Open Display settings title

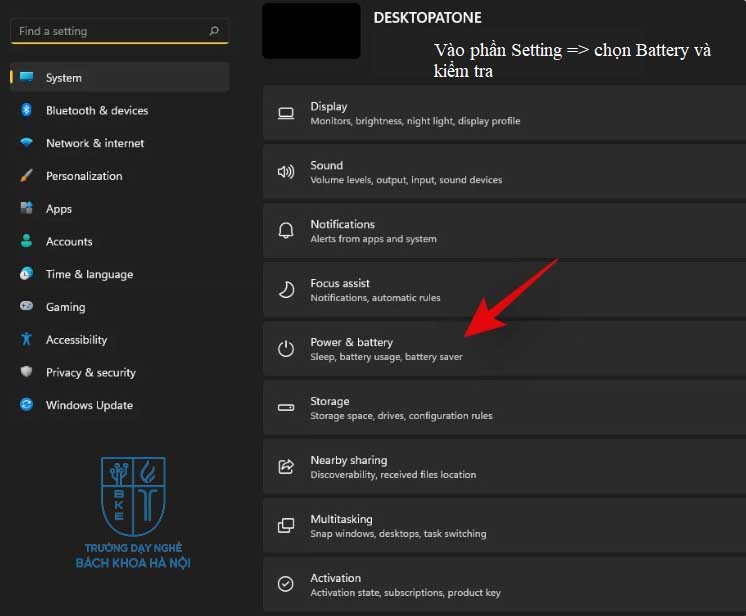329,107
